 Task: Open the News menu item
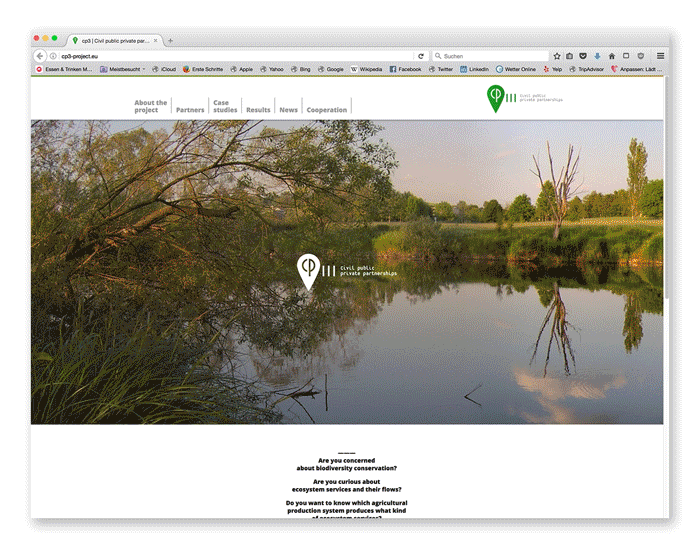tap(288, 110)
